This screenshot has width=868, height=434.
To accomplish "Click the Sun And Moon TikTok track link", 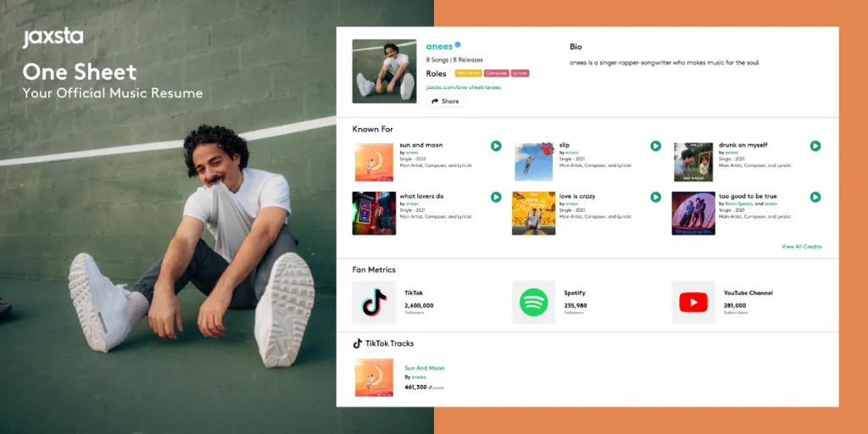I will click(424, 368).
